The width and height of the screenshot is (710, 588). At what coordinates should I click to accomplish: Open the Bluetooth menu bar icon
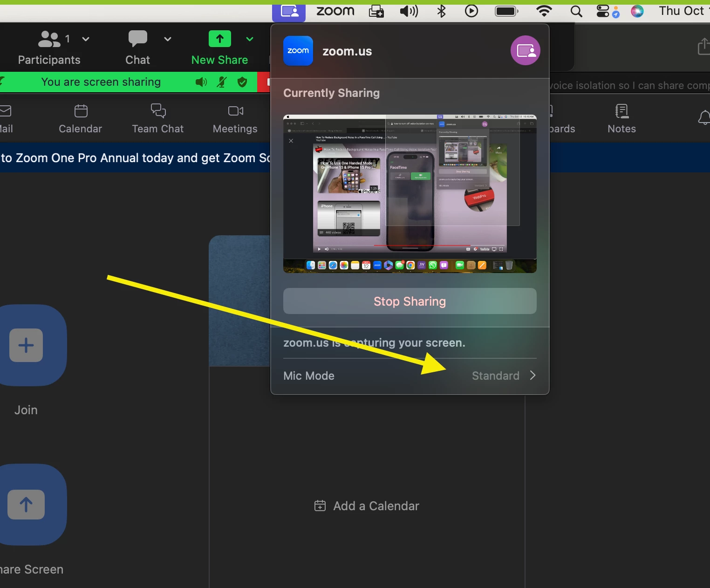click(x=441, y=11)
